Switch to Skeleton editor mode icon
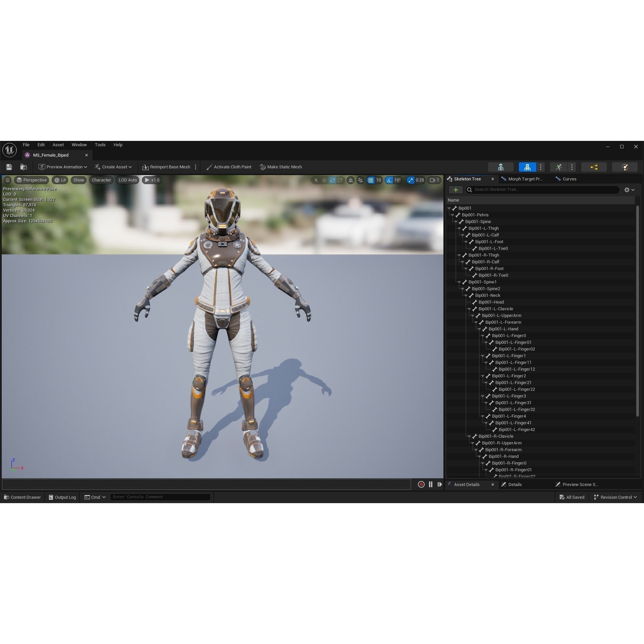 click(x=500, y=167)
